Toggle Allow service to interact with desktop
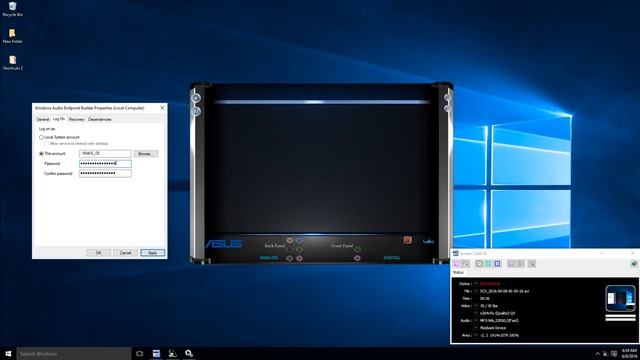 pyautogui.click(x=46, y=144)
